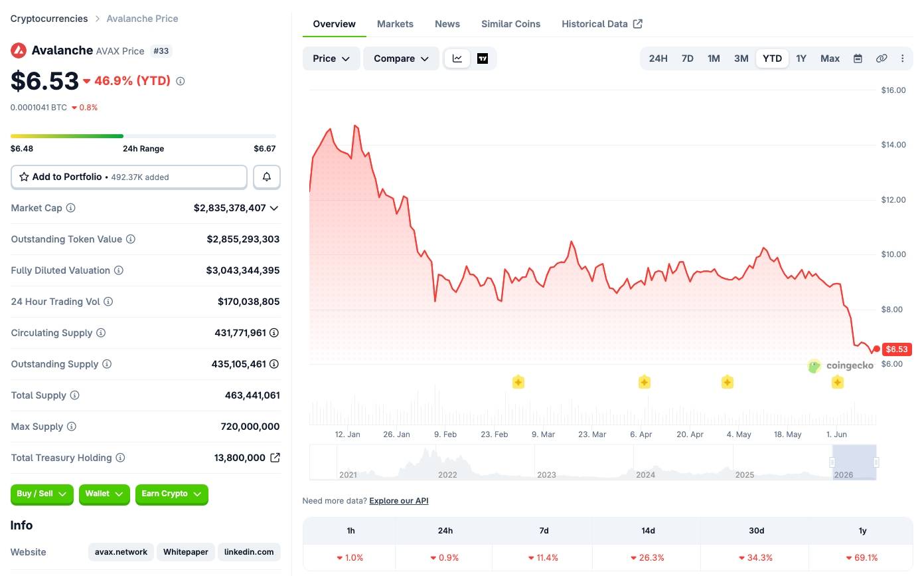
Task: Select the 7D time range
Action: tap(688, 58)
